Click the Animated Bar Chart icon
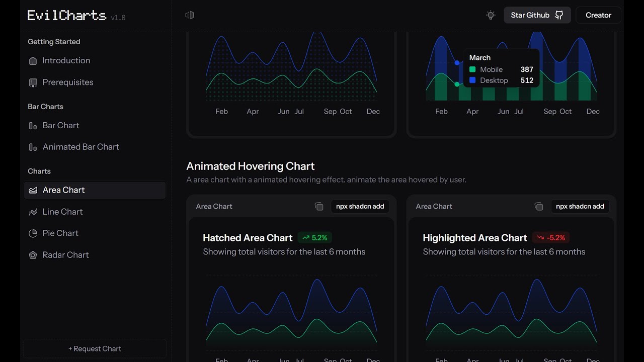This screenshot has width=644, height=362. (x=33, y=147)
